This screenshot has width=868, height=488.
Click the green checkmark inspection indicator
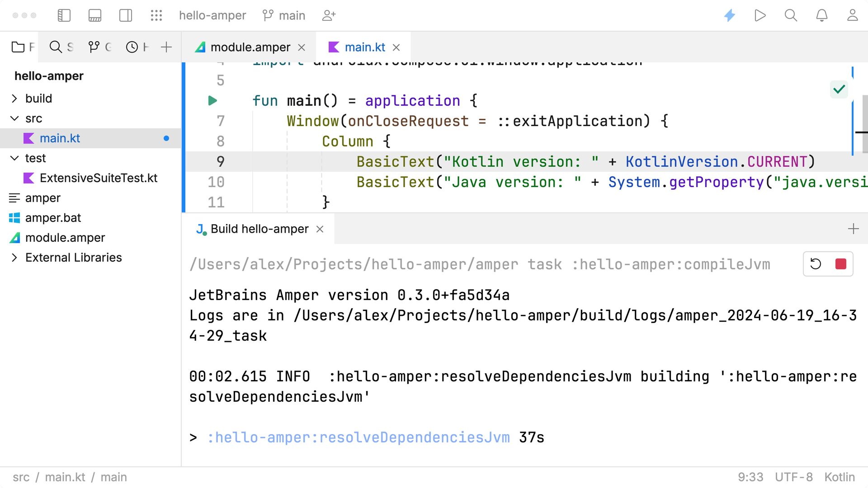point(839,89)
